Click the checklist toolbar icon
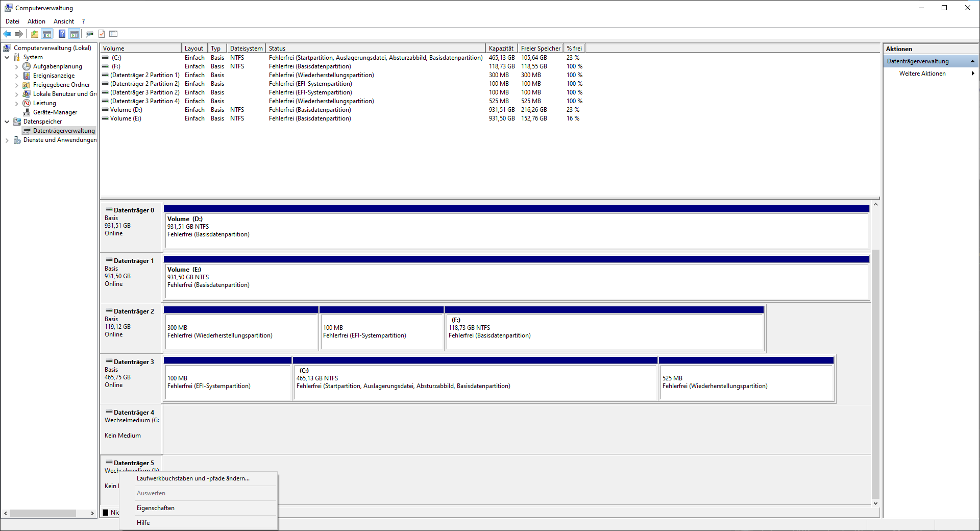This screenshot has width=980, height=531. pos(113,34)
